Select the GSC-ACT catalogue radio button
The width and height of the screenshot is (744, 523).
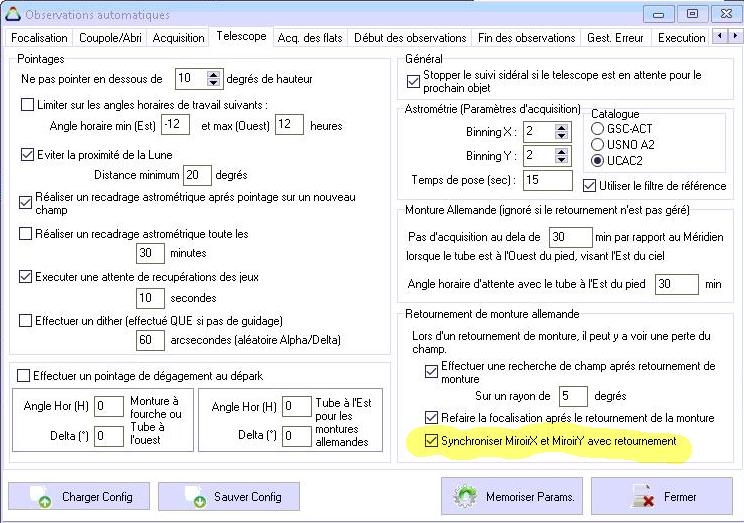point(598,129)
